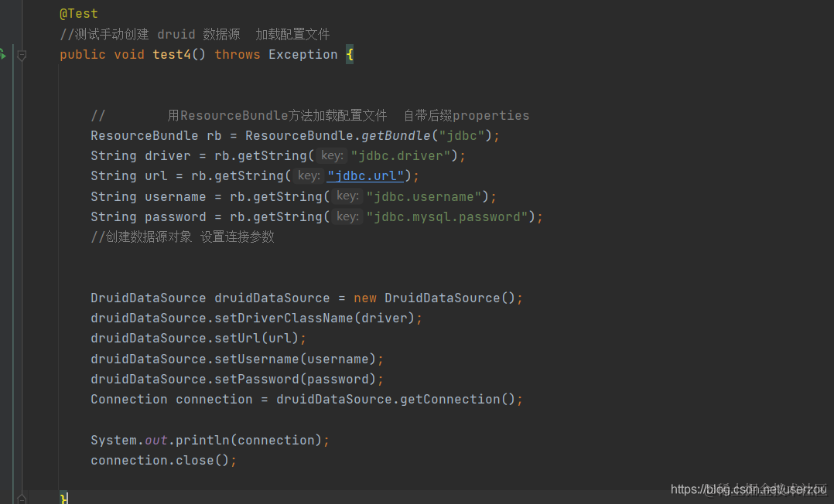Click the opening brace after Exception
The width and height of the screenshot is (834, 504).
(x=350, y=55)
